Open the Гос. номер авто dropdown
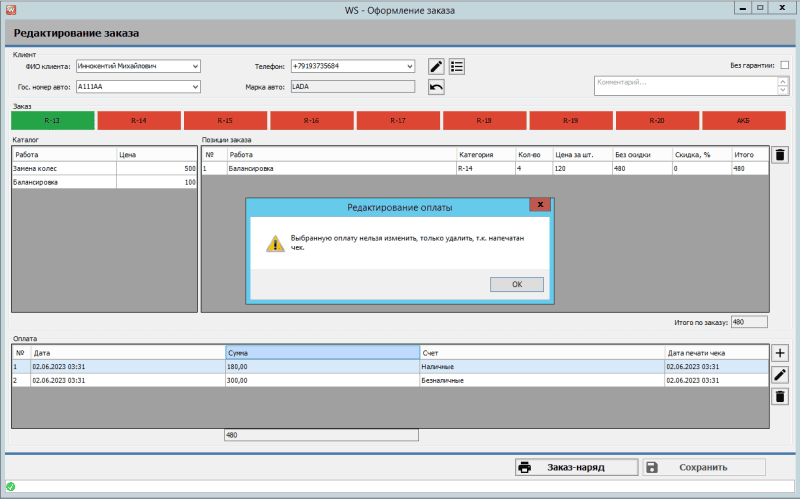Image resolution: width=800 pixels, height=499 pixels. tap(195, 87)
